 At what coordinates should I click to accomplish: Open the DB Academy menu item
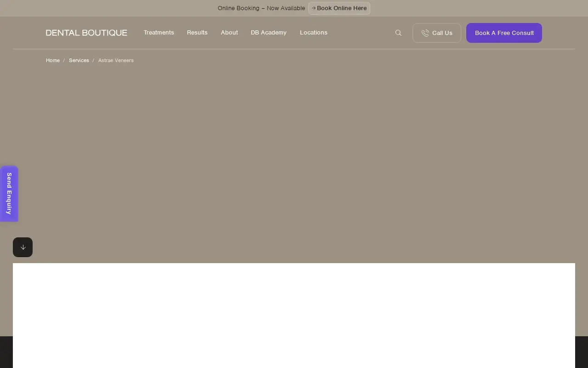click(269, 33)
